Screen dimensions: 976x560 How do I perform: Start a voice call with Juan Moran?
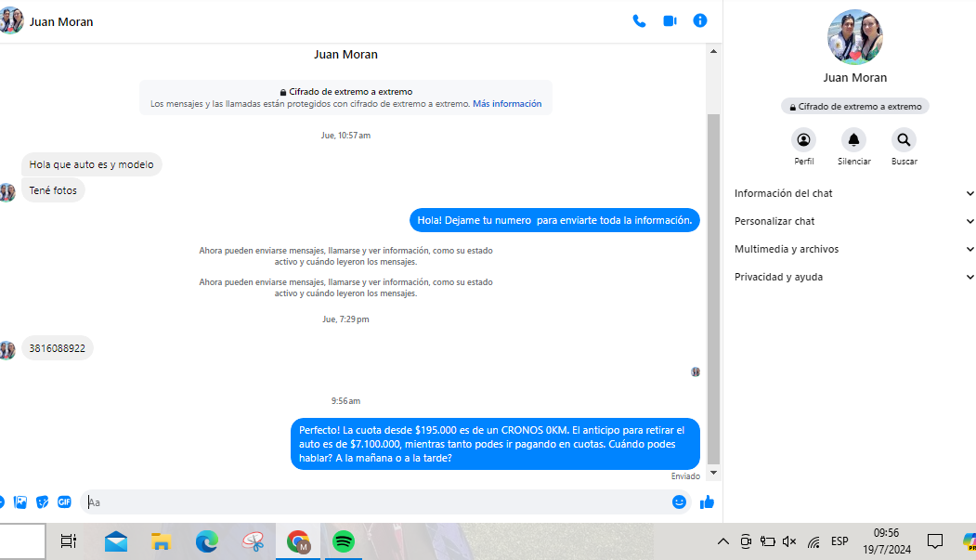coord(639,21)
